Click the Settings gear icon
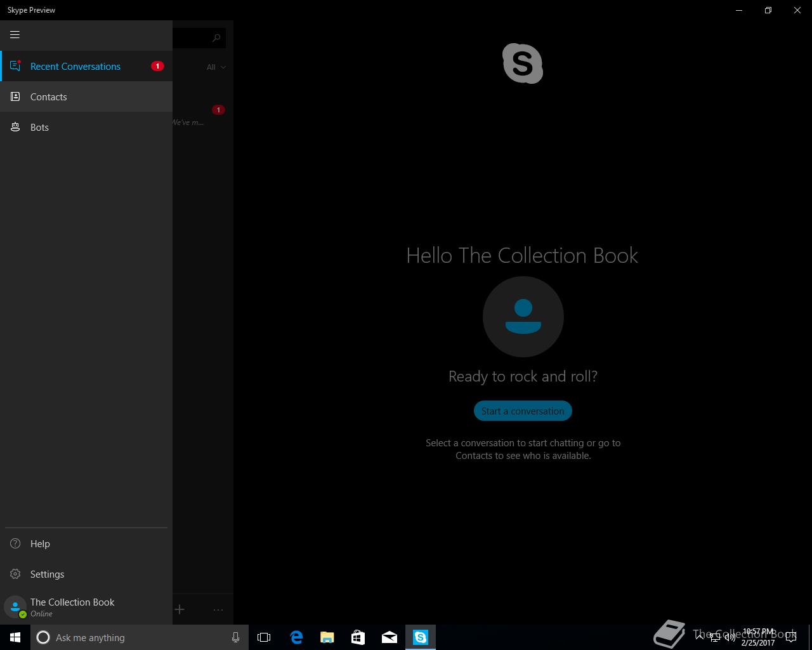 click(x=15, y=574)
